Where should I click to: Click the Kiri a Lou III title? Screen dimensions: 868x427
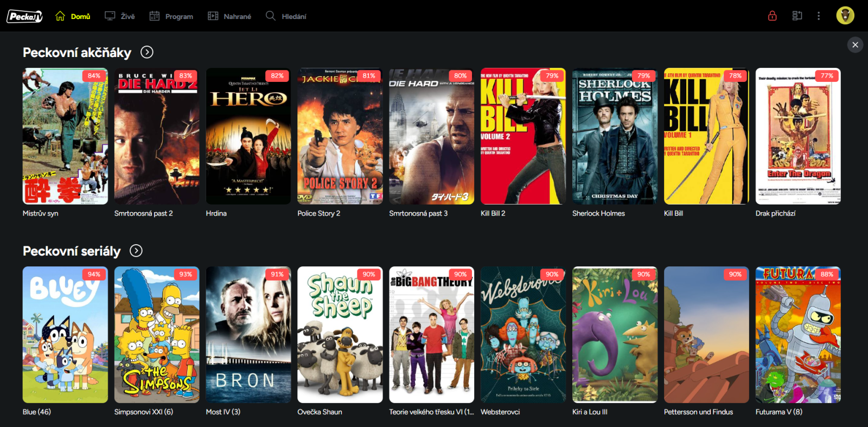pyautogui.click(x=590, y=412)
